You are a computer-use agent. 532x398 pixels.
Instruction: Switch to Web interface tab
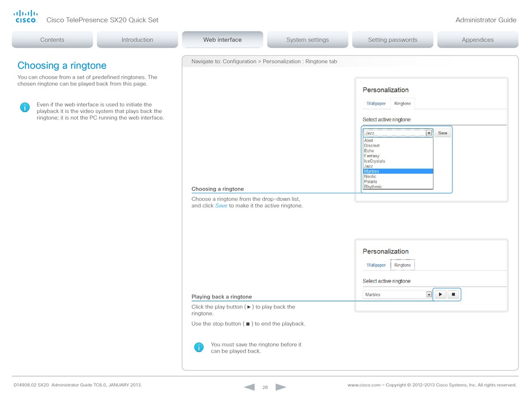click(x=222, y=40)
